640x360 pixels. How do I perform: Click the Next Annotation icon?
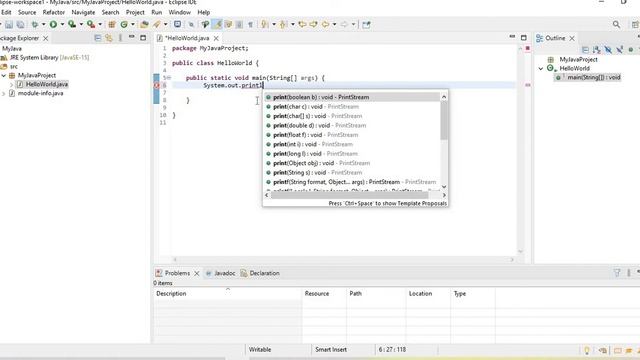click(265, 24)
